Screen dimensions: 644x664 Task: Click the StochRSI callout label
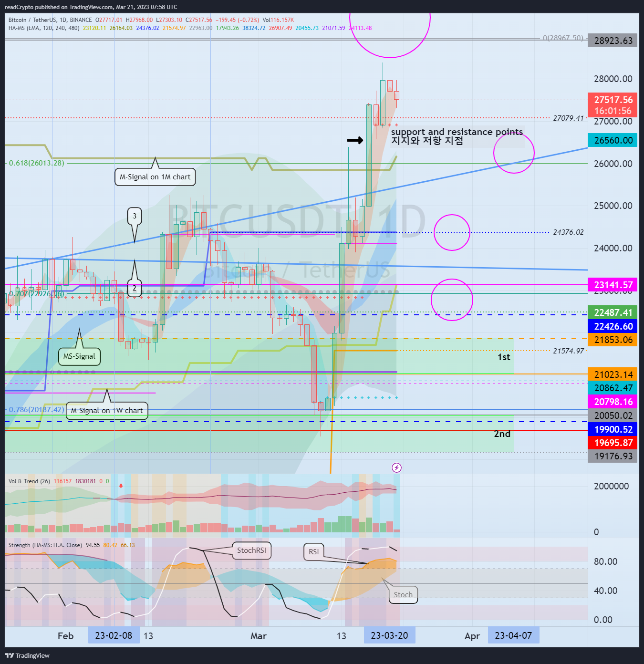coord(251,550)
